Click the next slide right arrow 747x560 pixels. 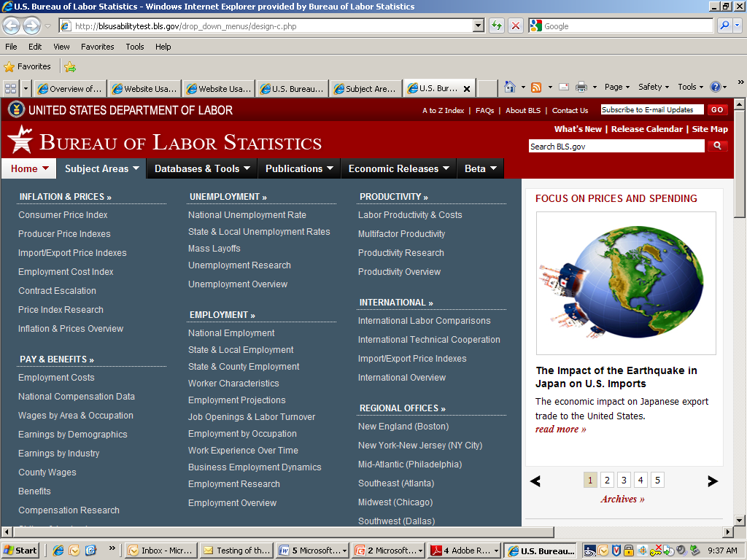[x=713, y=481]
